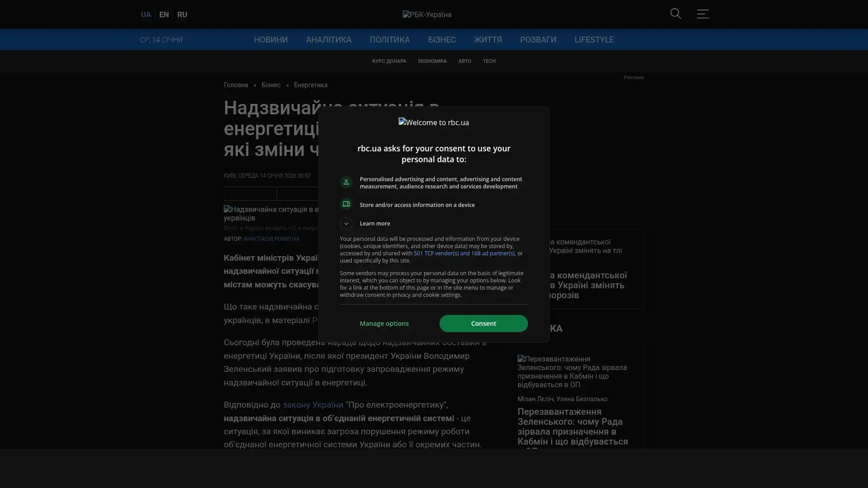Switch language to EN
Viewport: 868px width, 488px height.
click(x=164, y=14)
